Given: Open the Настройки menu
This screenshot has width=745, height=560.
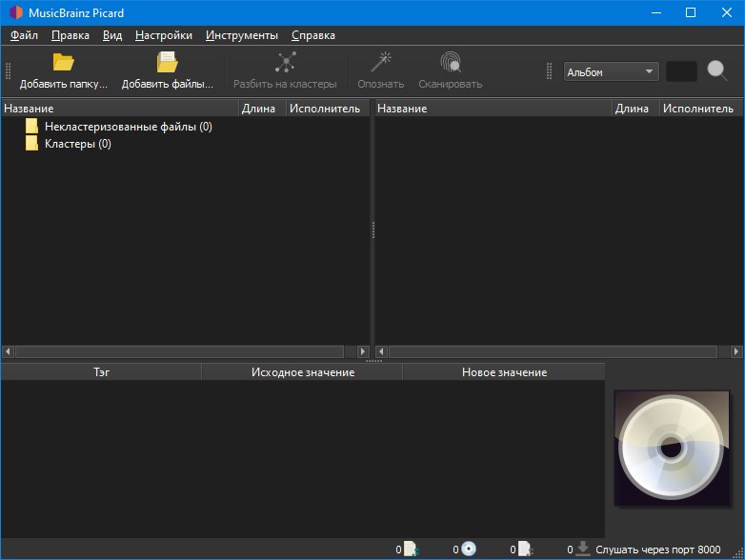Looking at the screenshot, I should point(163,35).
